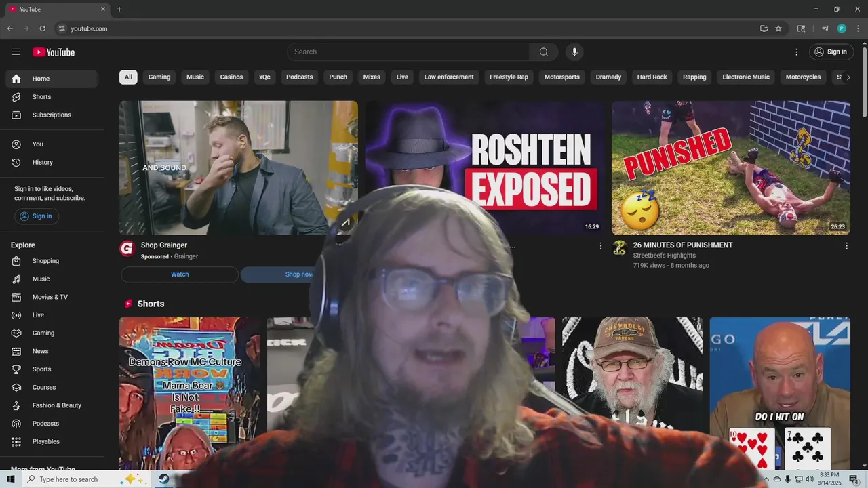The height and width of the screenshot is (488, 868).
Task: Select the Freestyle Rap filter chip
Action: click(x=509, y=77)
